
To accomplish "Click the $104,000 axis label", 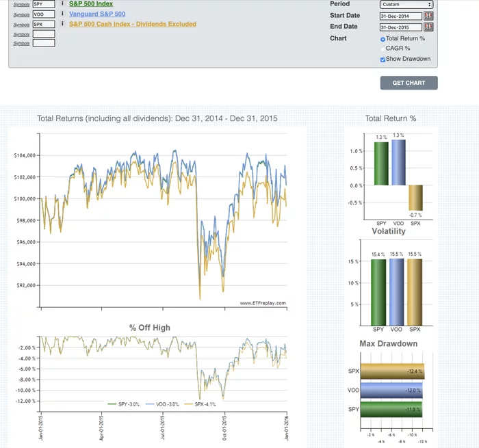I will pyautogui.click(x=25, y=155).
